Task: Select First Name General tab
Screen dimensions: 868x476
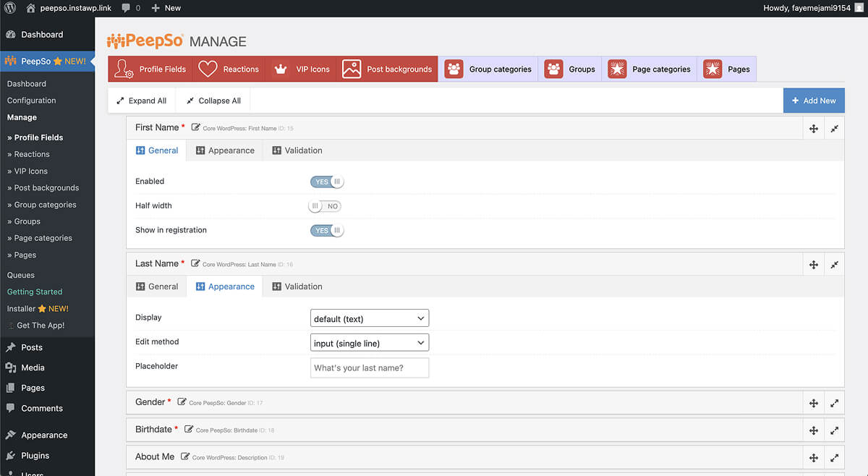Action: click(157, 150)
